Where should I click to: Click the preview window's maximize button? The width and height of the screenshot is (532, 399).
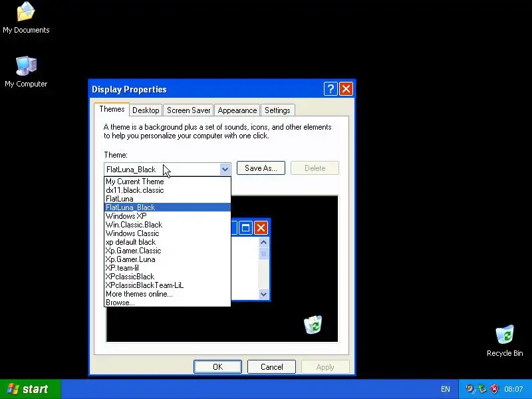coord(245,227)
